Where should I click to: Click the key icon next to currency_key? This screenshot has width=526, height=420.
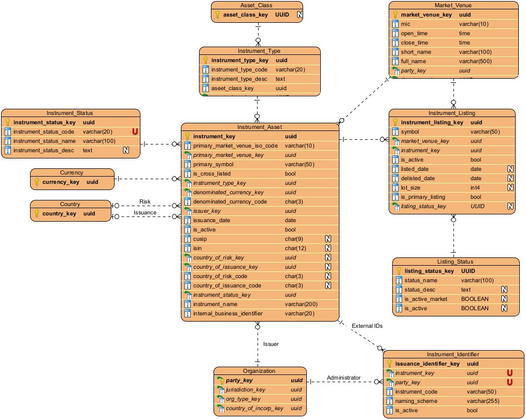[37, 182]
